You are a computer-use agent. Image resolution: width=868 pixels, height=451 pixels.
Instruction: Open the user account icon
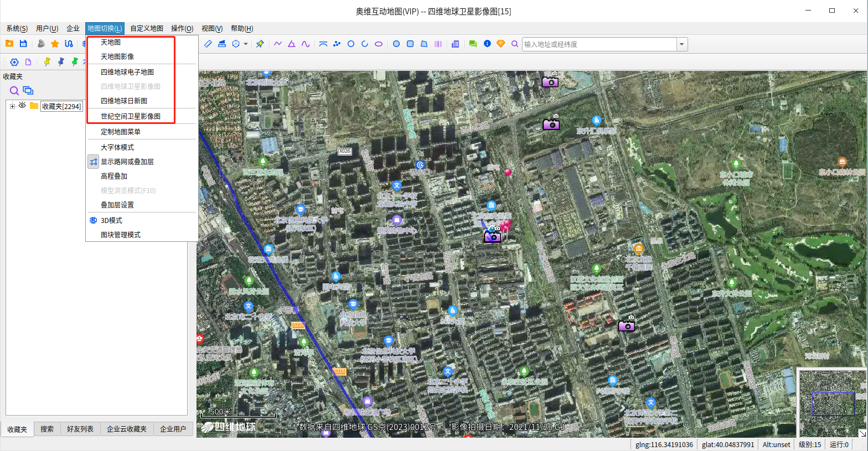pyautogui.click(x=41, y=44)
